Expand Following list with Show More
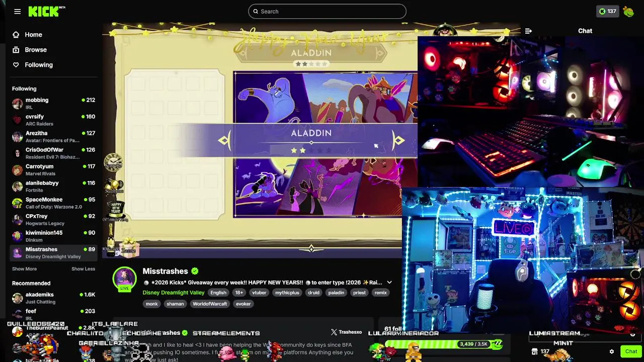644x362 pixels. tap(24, 269)
